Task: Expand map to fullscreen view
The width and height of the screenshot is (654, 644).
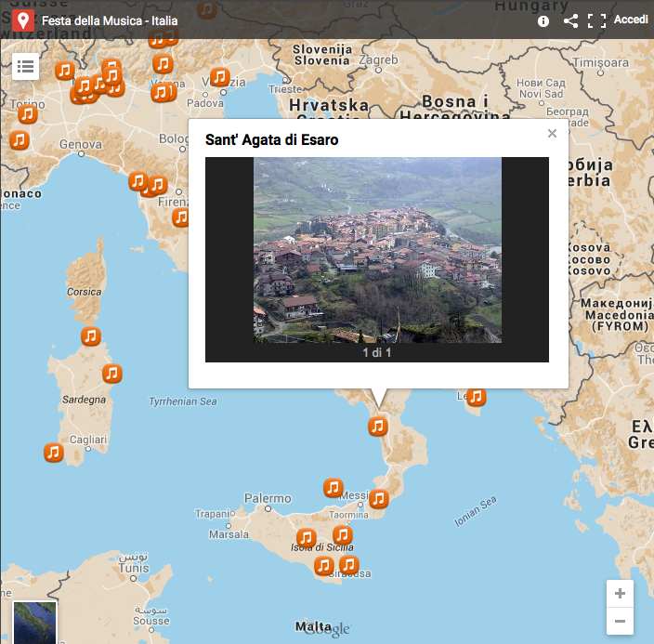Action: (x=596, y=20)
